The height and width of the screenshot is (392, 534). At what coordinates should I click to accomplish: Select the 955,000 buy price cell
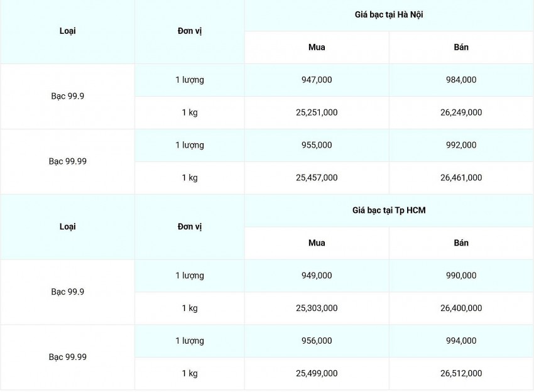pos(317,145)
